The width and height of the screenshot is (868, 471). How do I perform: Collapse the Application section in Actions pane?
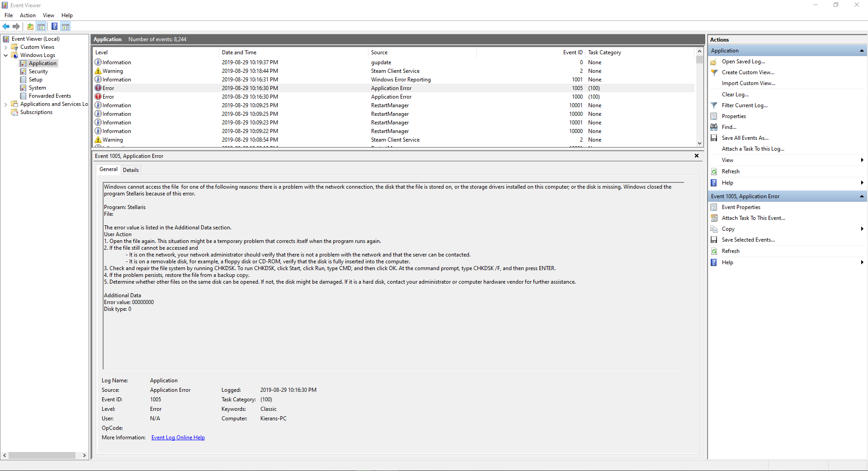click(862, 51)
